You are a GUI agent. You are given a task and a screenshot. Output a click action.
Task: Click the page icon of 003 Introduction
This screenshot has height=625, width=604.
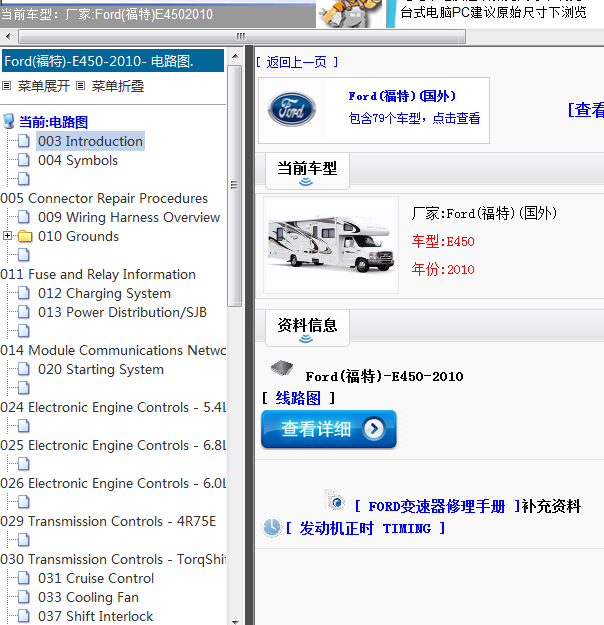(x=24, y=141)
